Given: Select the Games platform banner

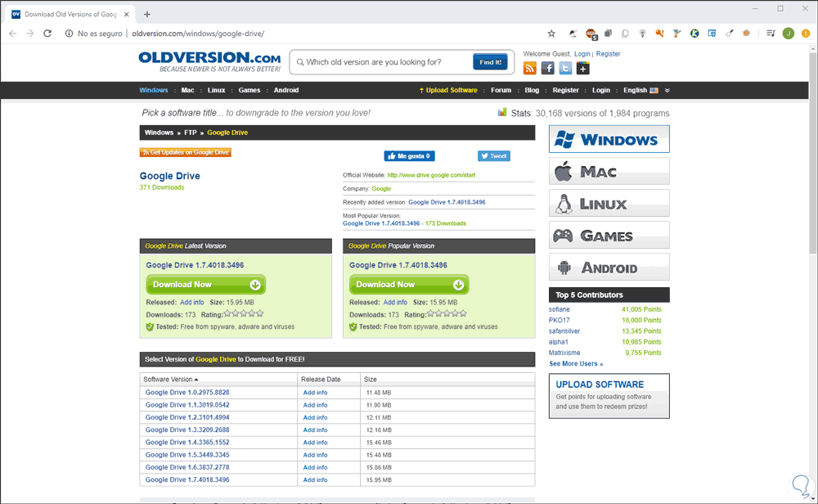Looking at the screenshot, I should click(x=609, y=236).
